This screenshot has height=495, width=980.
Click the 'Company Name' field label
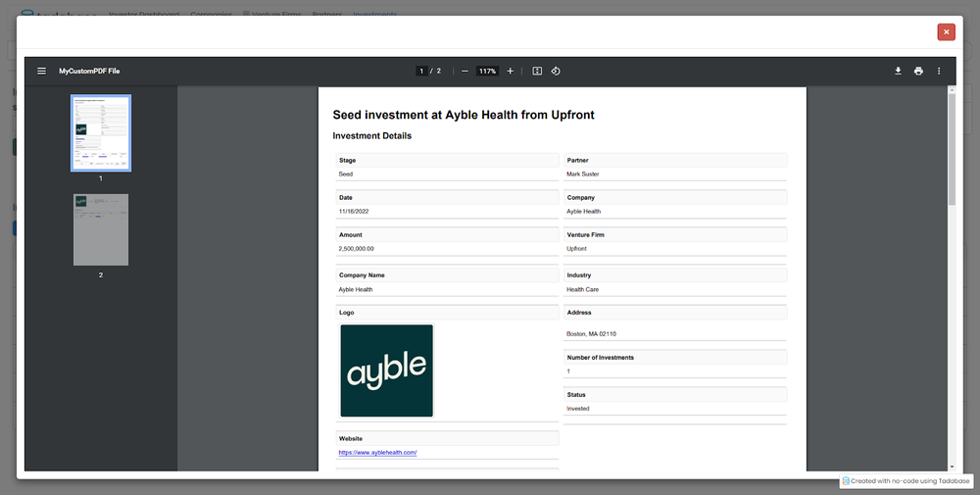362,275
